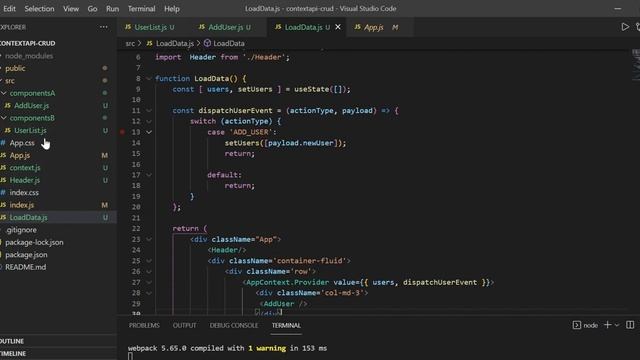Screen dimensions: 640x360
Task: Split the terminal panel
Action: coord(630,325)
